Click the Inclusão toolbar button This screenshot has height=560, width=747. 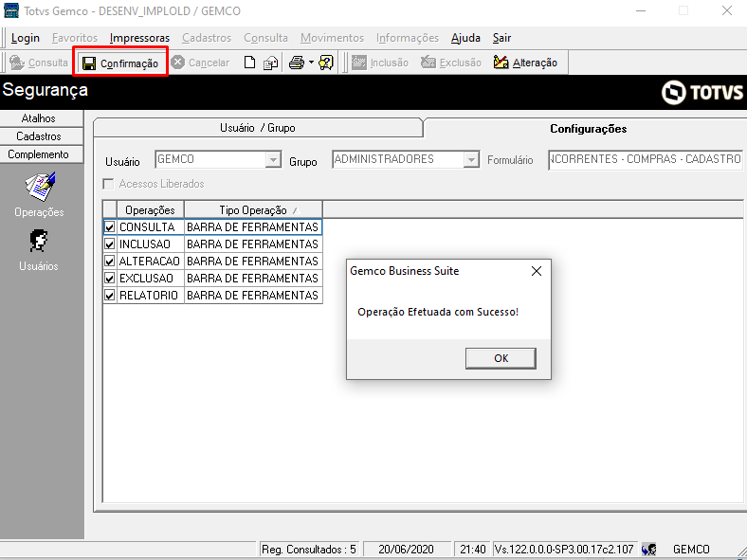click(x=380, y=63)
